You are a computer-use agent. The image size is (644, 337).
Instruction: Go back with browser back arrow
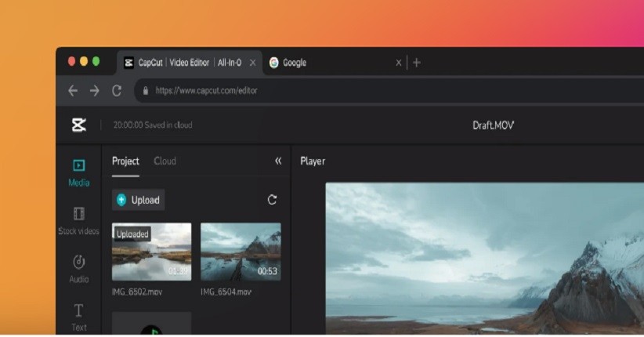click(x=73, y=91)
